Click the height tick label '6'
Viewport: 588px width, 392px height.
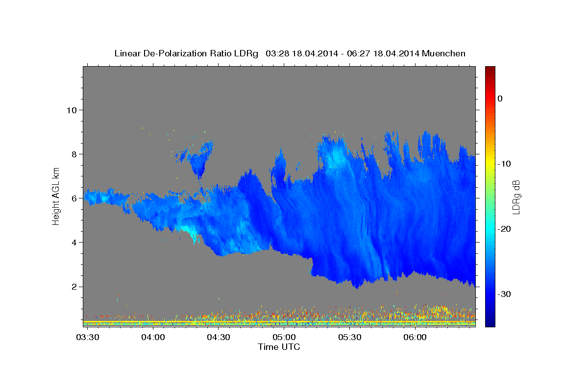click(73, 198)
